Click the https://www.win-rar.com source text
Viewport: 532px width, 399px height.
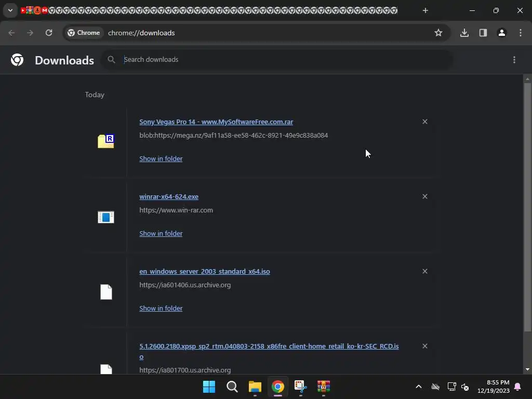coord(176,210)
